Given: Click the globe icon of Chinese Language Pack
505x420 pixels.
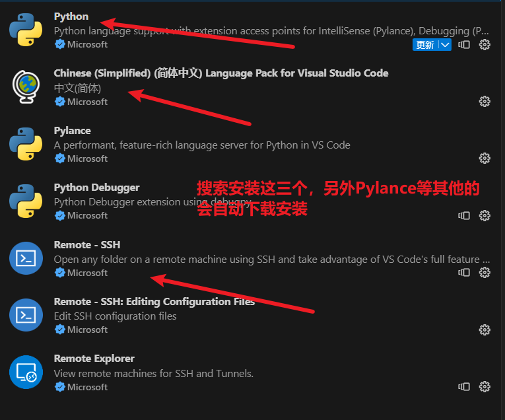Looking at the screenshot, I should tap(26, 87).
